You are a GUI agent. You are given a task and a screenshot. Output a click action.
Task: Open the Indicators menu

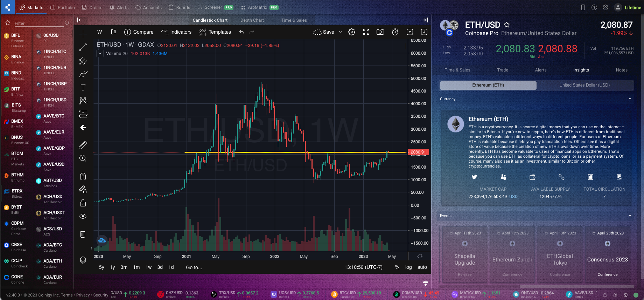coord(176,32)
